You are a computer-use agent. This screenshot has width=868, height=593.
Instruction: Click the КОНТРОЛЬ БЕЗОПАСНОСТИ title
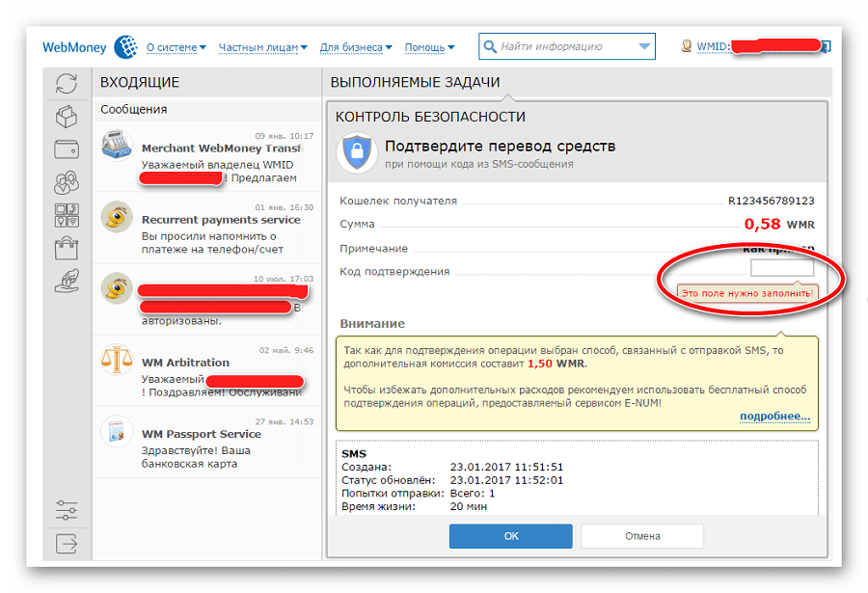click(430, 117)
